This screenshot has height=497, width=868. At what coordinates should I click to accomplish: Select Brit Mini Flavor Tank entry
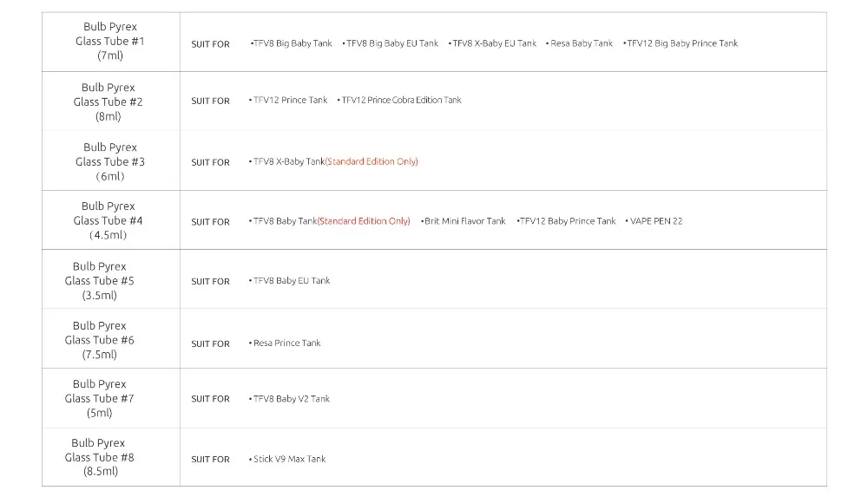pos(464,221)
